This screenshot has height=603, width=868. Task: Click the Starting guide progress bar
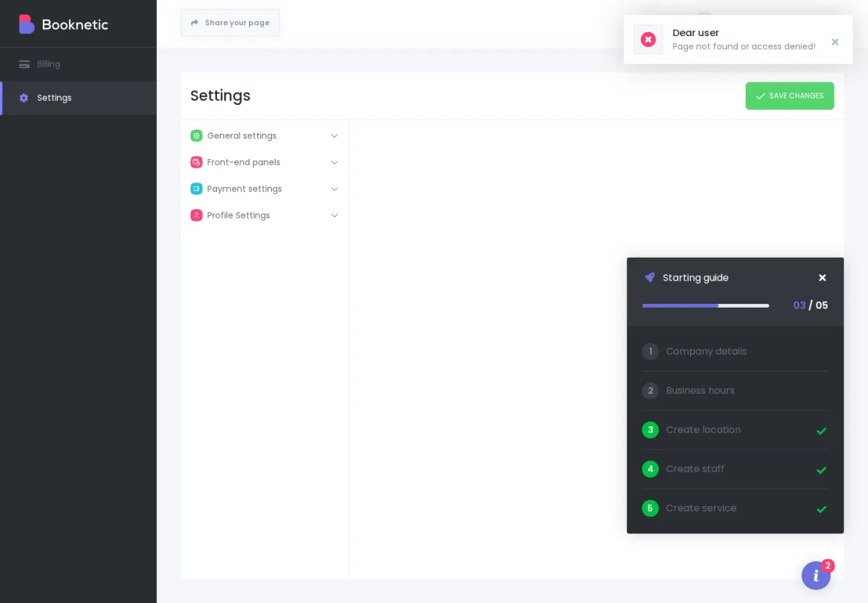coord(705,305)
